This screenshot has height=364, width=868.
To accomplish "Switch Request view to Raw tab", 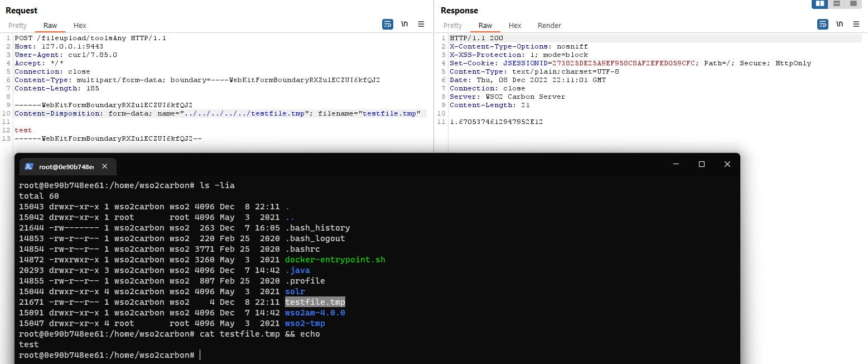I will pyautogui.click(x=50, y=25).
